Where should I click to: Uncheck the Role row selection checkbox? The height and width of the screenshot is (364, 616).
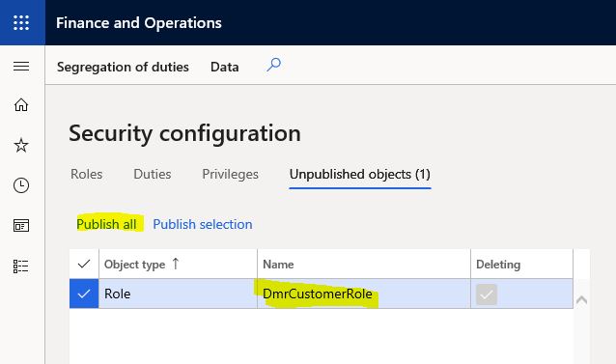tap(84, 294)
